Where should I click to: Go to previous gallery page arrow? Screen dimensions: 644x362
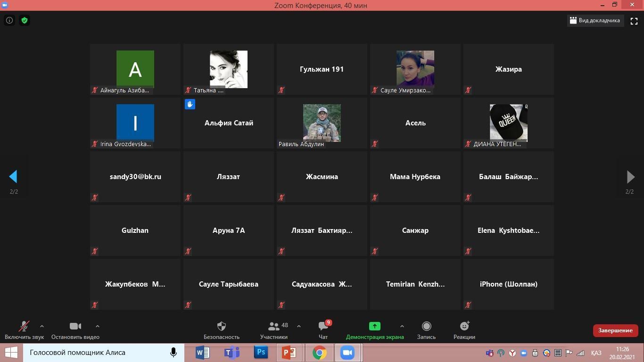click(x=13, y=177)
